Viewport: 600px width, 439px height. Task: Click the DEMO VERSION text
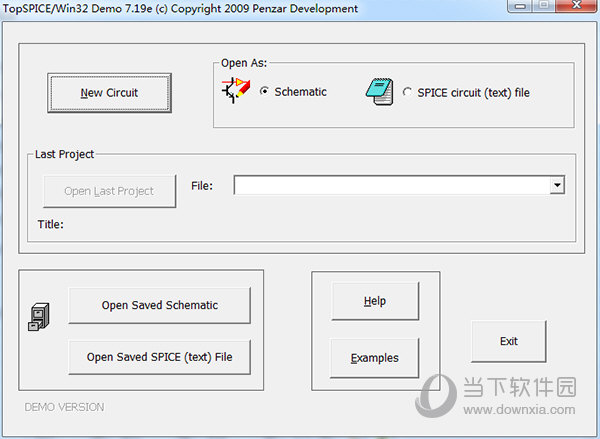pyautogui.click(x=64, y=407)
